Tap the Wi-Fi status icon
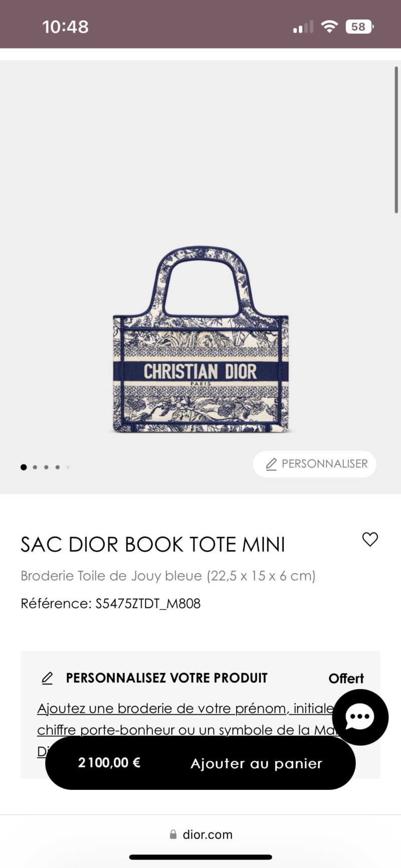Viewport: 401px width, 868px height. pos(329,27)
